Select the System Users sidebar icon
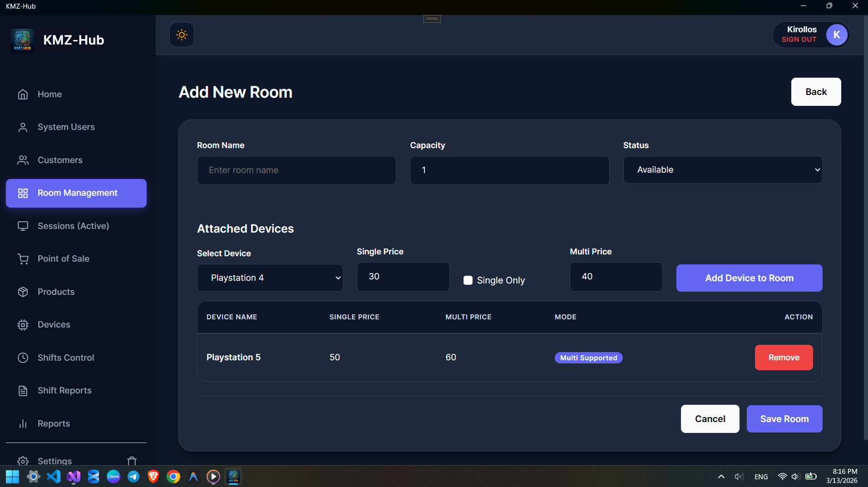Viewport: 868px width, 487px height. pyautogui.click(x=23, y=127)
